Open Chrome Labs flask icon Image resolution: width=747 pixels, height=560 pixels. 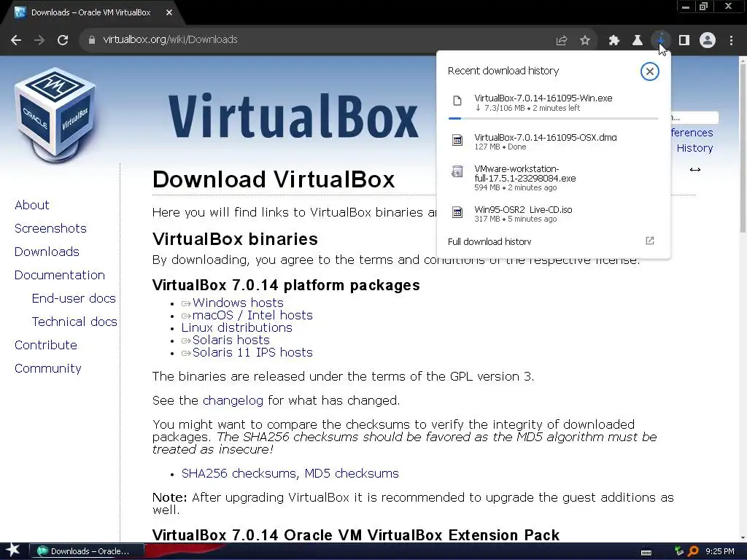pyautogui.click(x=638, y=41)
